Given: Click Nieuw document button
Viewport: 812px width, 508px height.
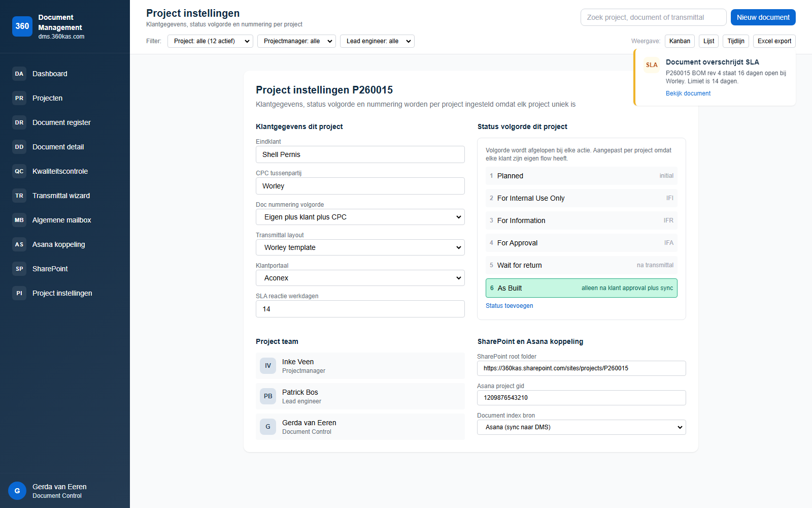Looking at the screenshot, I should (x=763, y=17).
